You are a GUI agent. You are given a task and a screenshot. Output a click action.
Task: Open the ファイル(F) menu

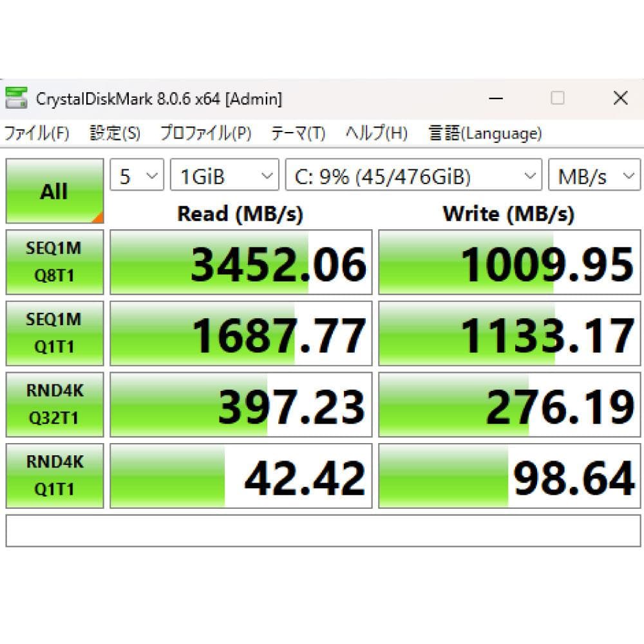[35, 133]
